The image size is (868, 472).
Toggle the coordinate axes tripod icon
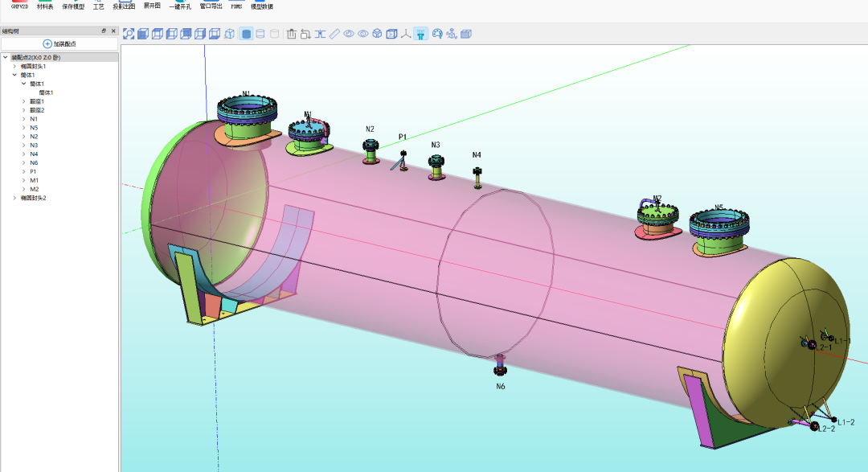(x=406, y=34)
